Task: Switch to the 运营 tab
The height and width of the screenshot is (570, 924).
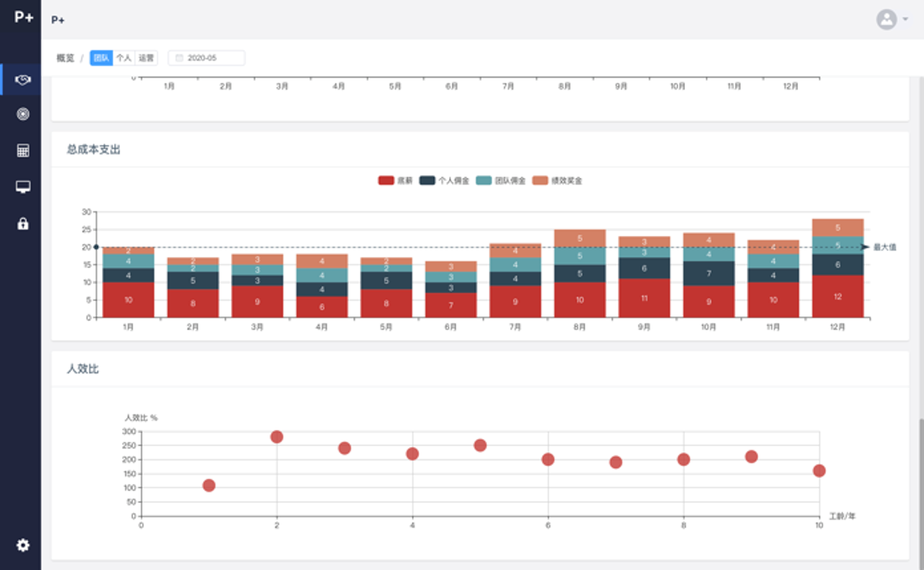Action: click(146, 58)
